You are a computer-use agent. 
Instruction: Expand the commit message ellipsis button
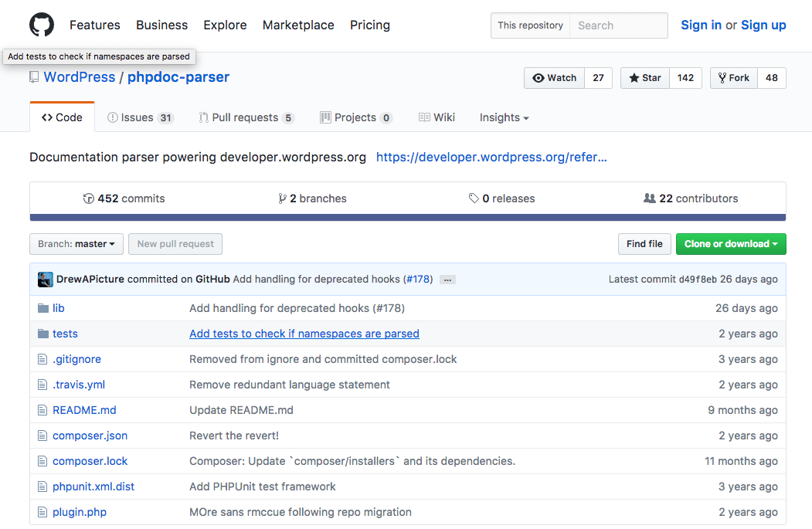447,280
